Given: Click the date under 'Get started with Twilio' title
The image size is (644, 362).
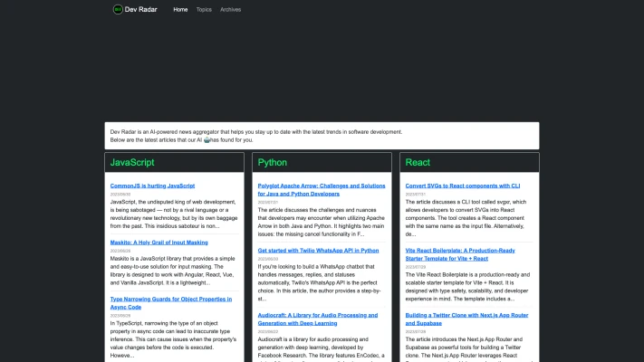Looking at the screenshot, I should click(268, 259).
